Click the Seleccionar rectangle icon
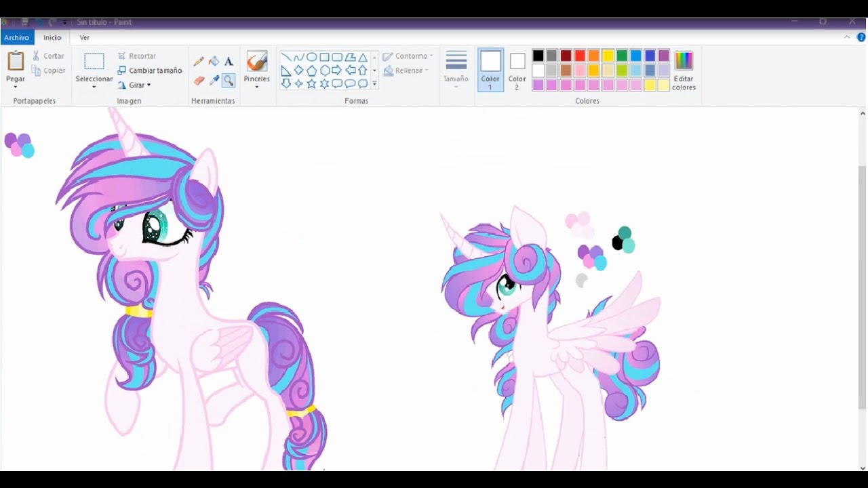Viewport: 868px width, 488px height. click(x=94, y=62)
